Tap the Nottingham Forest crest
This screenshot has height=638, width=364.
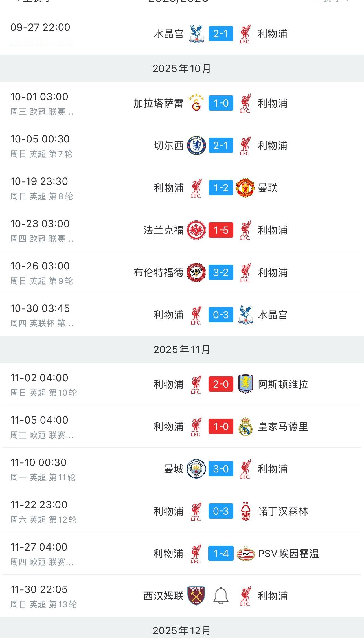coord(245,511)
